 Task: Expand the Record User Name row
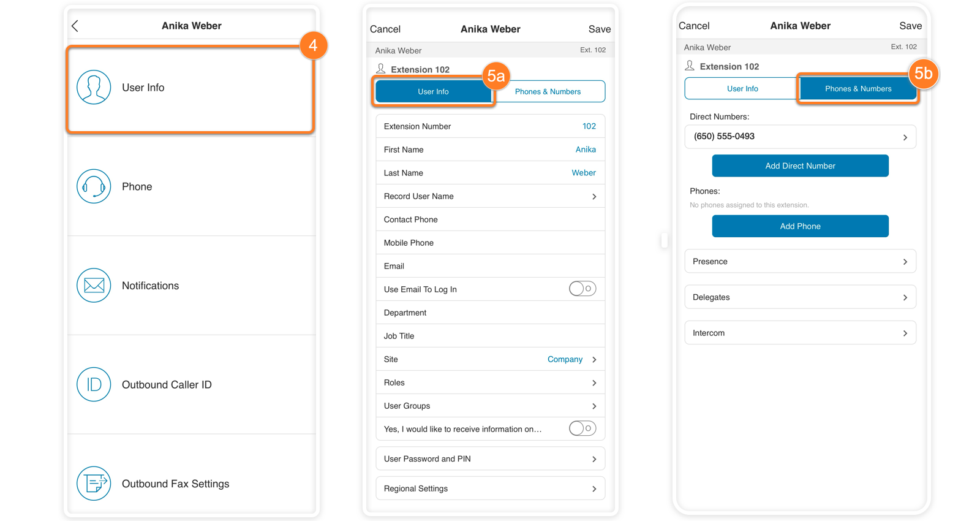click(x=490, y=196)
